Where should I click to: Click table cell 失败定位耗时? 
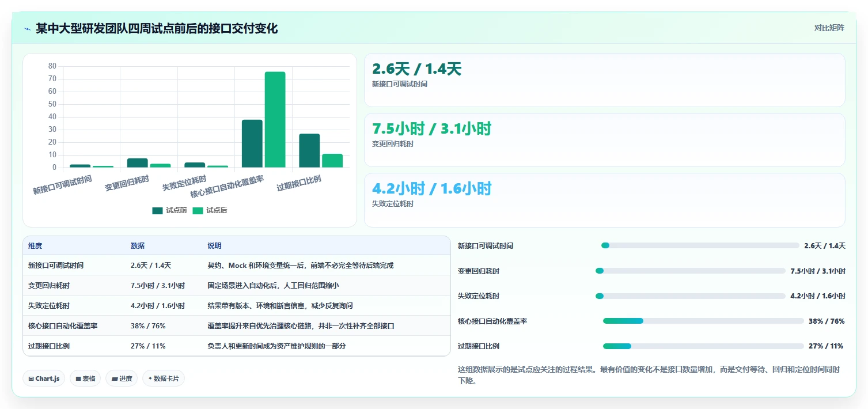click(x=49, y=306)
